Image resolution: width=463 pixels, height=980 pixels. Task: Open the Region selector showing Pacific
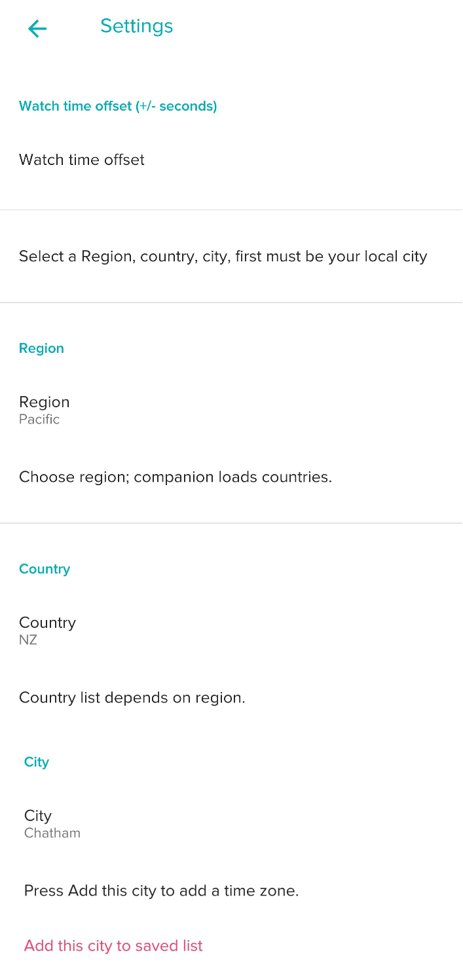[x=44, y=409]
